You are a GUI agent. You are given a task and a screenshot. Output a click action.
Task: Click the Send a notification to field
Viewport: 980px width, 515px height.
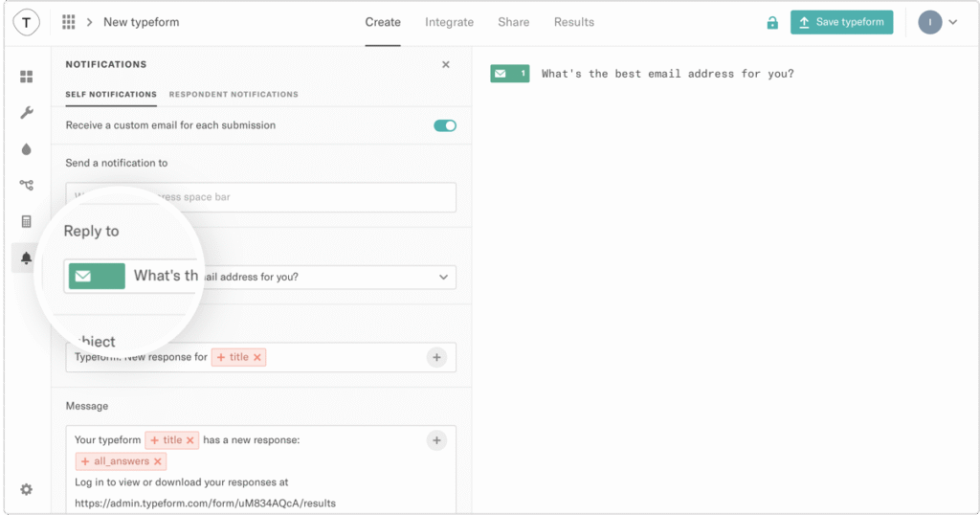(260, 197)
